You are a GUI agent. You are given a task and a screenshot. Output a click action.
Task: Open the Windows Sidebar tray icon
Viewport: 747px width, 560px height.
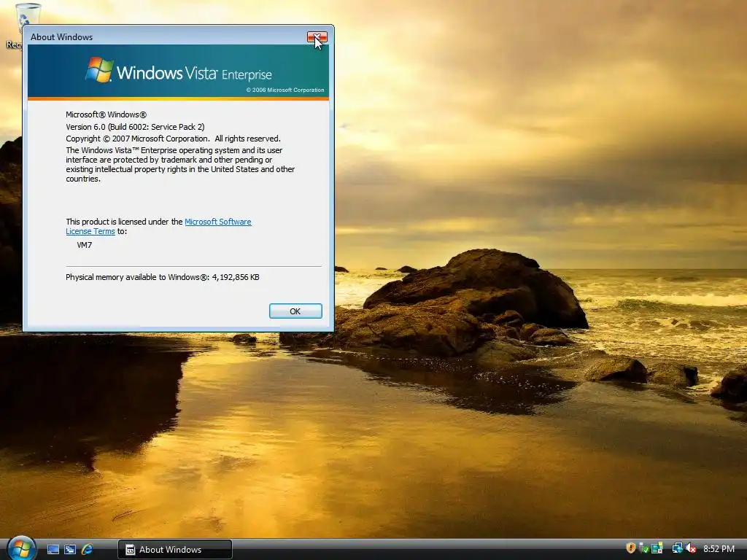(657, 548)
